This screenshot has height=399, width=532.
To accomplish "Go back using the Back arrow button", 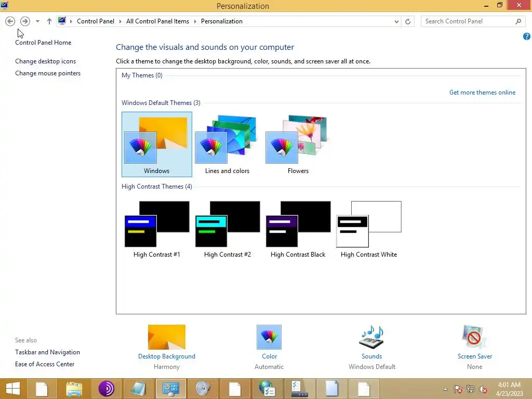I will 10,21.
